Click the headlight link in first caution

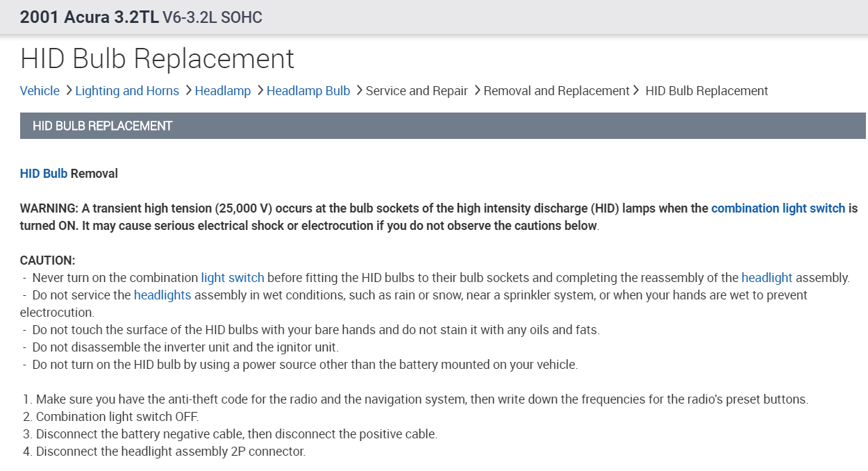767,278
